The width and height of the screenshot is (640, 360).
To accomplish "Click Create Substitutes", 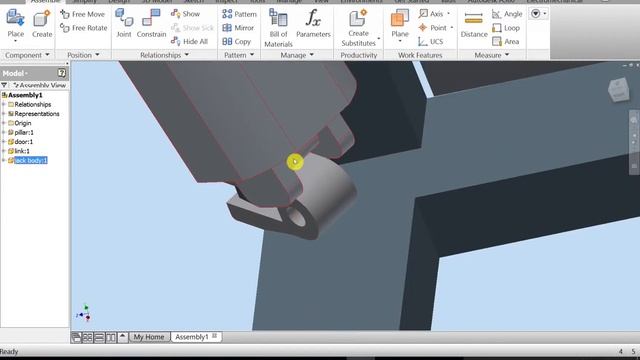I will 358,28.
